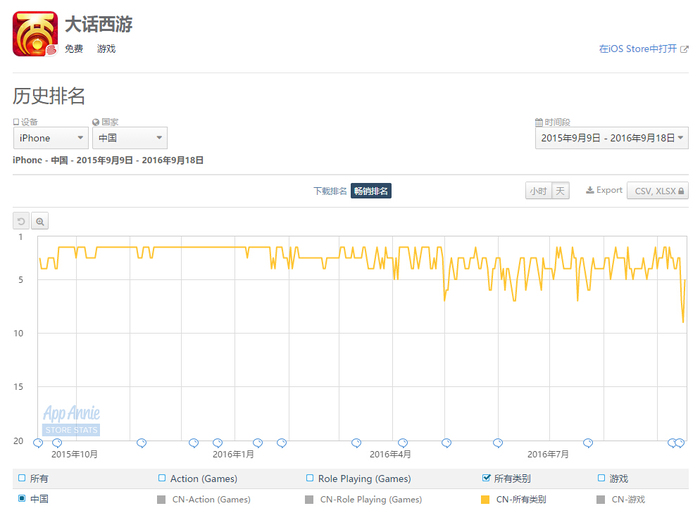The height and width of the screenshot is (513, 700).
Task: Click the first event bubble on timeline
Action: [38, 443]
